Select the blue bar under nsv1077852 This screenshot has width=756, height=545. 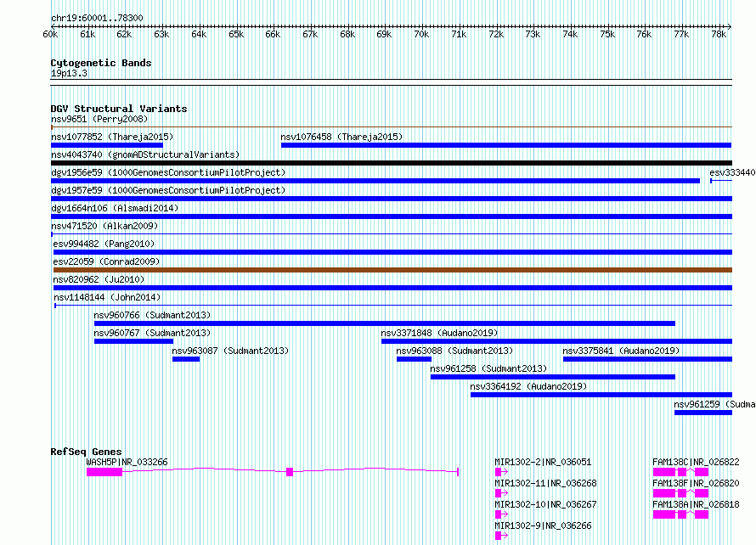pyautogui.click(x=107, y=145)
